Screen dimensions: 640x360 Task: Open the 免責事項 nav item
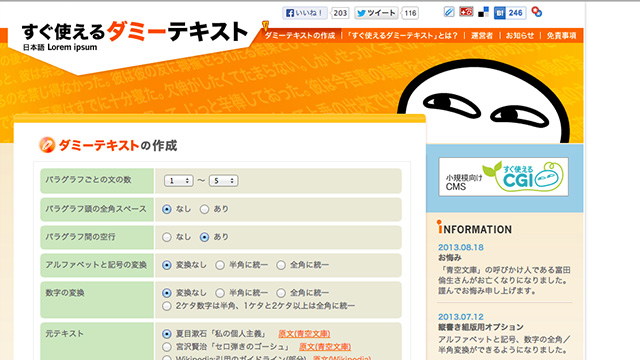coord(561,36)
